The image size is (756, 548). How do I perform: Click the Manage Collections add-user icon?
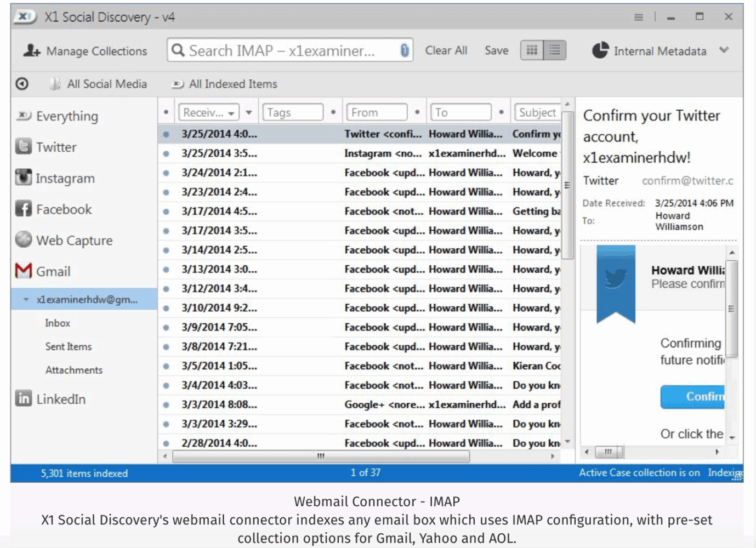coord(32,51)
